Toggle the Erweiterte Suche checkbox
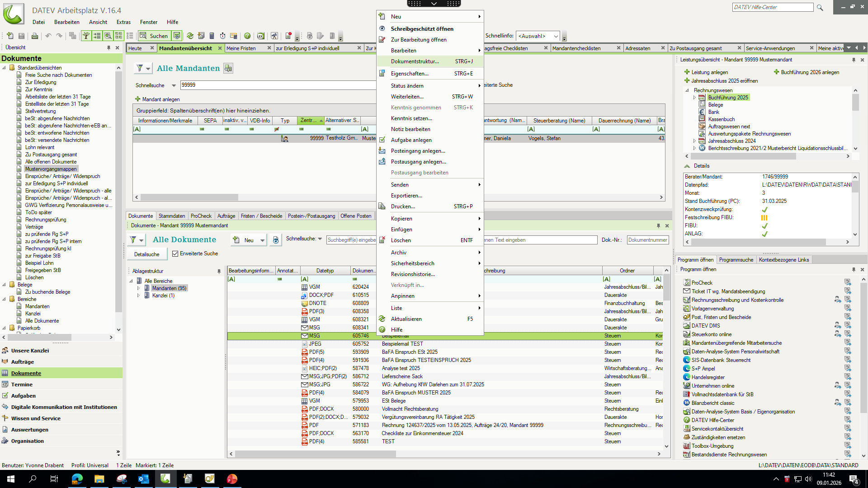 pos(175,253)
